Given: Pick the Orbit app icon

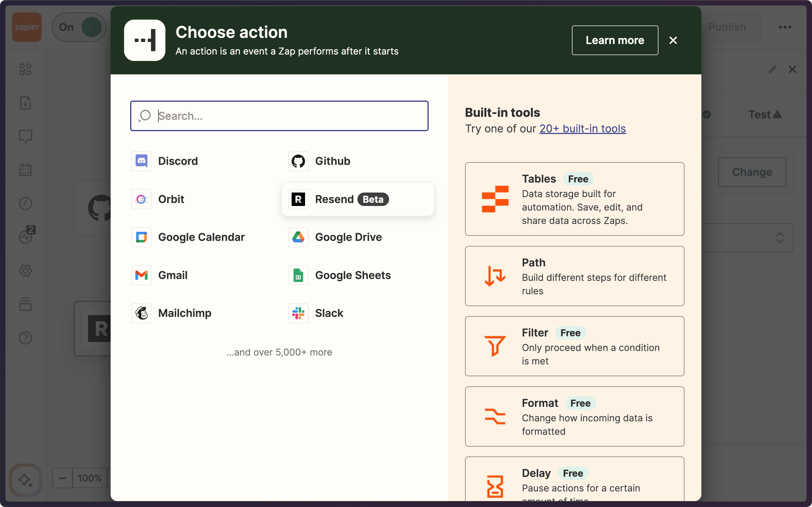Looking at the screenshot, I should tap(141, 199).
